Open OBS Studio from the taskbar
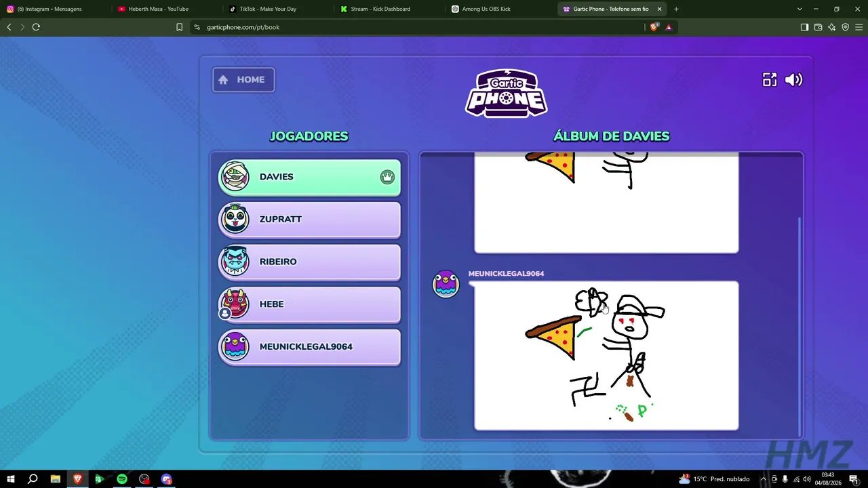The image size is (868, 488). pyautogui.click(x=144, y=479)
